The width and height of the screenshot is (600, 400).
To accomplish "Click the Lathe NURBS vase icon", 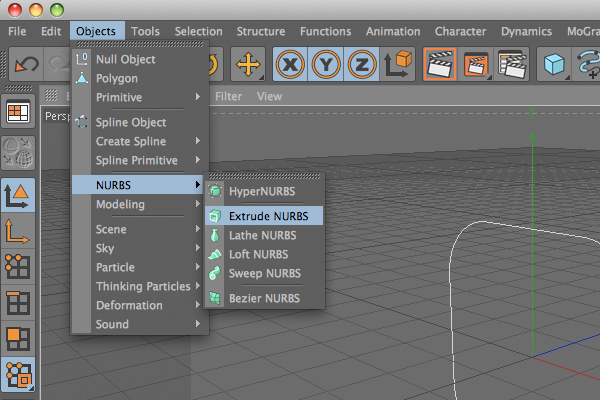I will click(x=215, y=235).
